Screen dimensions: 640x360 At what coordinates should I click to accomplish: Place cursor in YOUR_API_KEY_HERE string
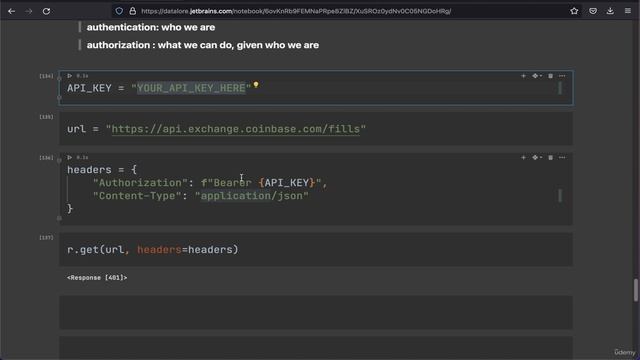191,88
